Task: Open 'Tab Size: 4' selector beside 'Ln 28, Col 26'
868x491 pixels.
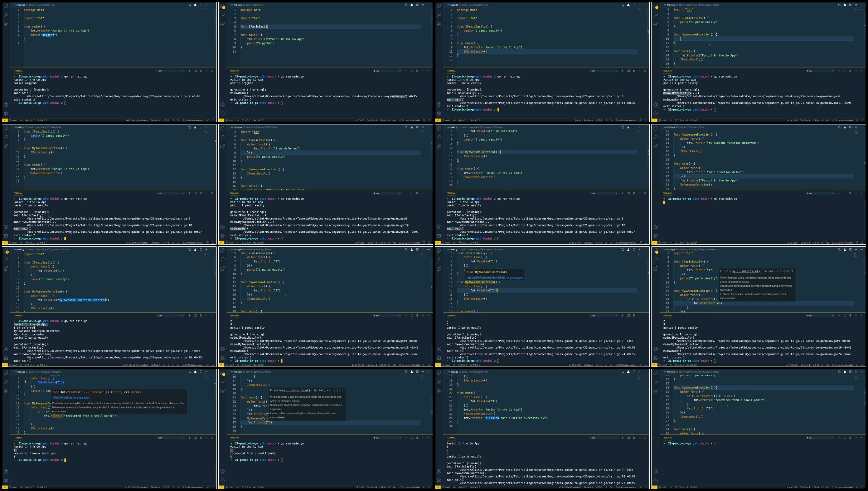Action: (588, 487)
